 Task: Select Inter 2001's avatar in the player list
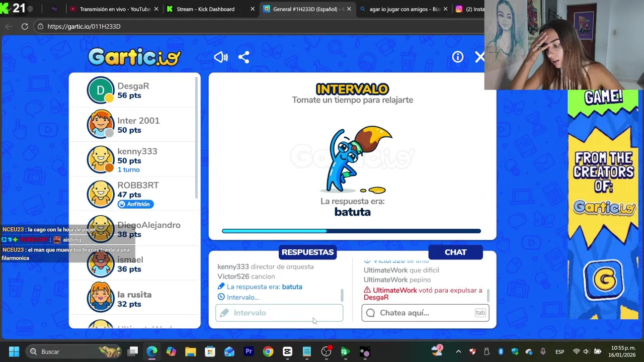[x=101, y=125]
